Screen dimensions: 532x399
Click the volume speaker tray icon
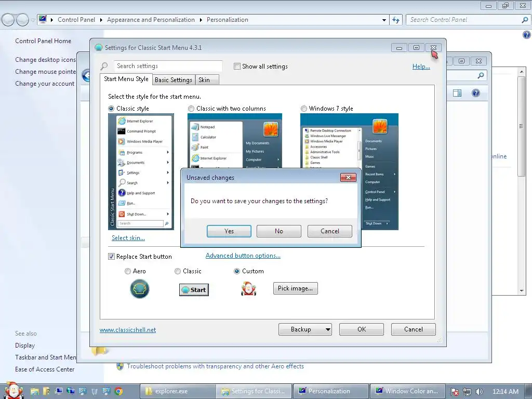coord(479,392)
